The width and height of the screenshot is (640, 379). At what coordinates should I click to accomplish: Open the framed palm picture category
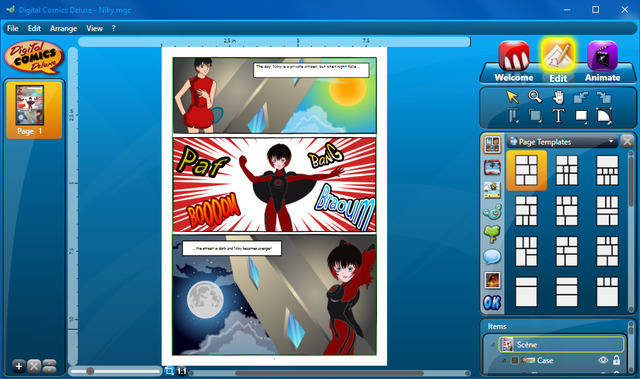(x=492, y=167)
